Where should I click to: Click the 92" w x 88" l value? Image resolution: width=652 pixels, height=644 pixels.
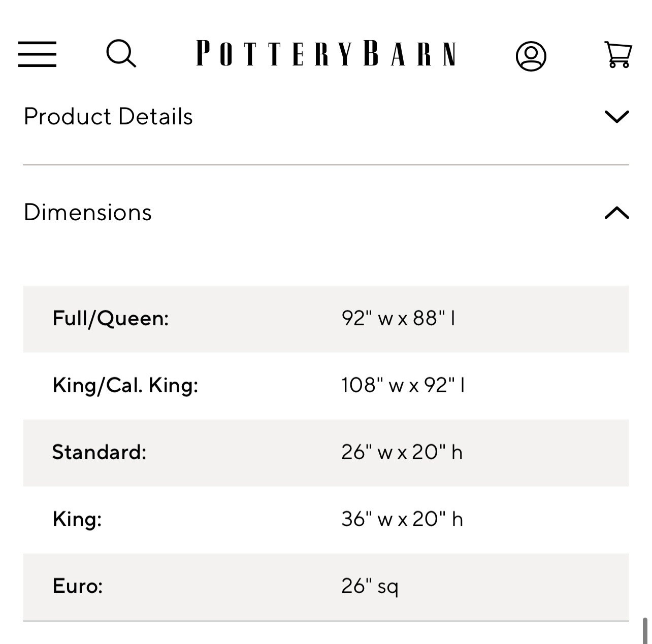pyautogui.click(x=398, y=319)
